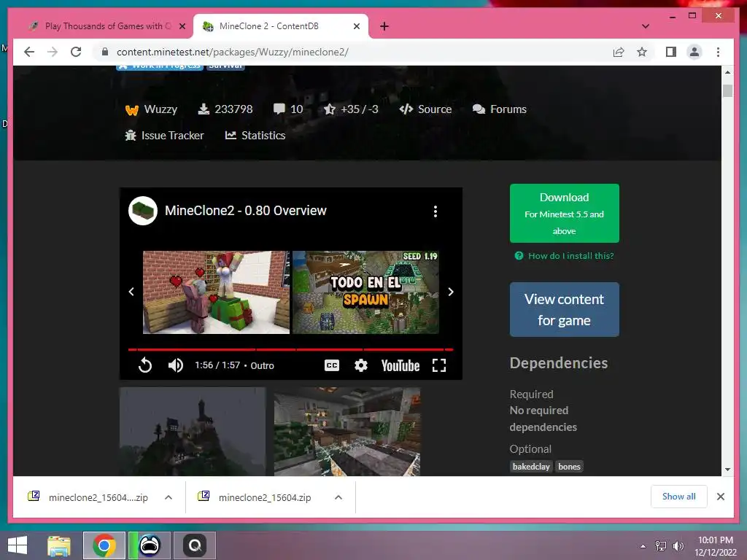Image resolution: width=747 pixels, height=560 pixels.
Task: Click the browser back arrow
Action: coord(29,52)
